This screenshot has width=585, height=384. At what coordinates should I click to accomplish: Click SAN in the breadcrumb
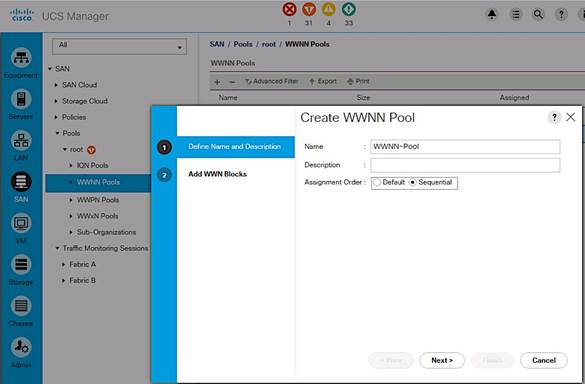217,44
